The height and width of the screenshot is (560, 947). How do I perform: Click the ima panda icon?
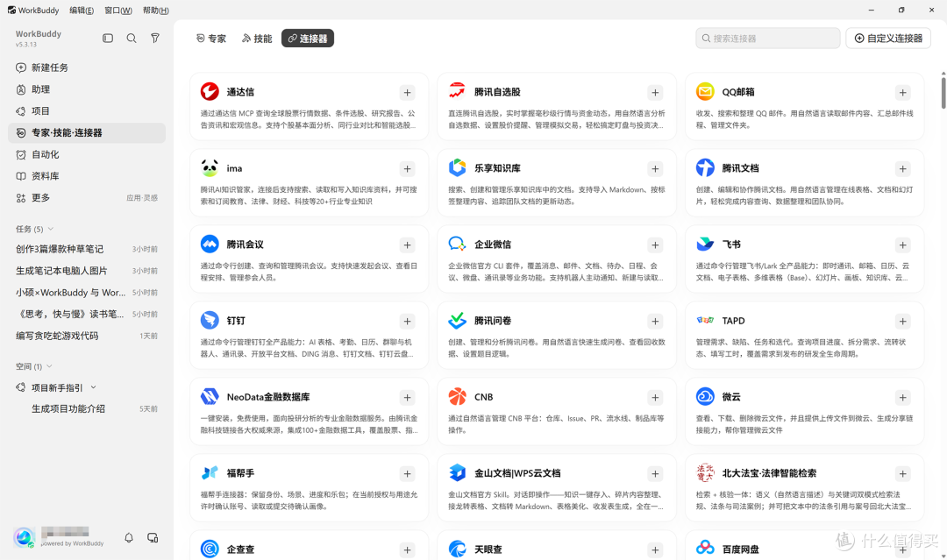[x=210, y=167]
